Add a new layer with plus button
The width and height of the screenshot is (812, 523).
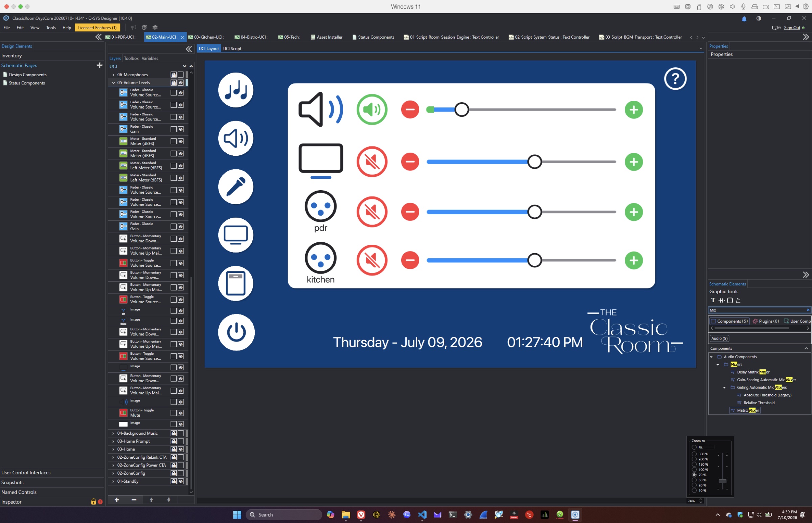pyautogui.click(x=117, y=500)
